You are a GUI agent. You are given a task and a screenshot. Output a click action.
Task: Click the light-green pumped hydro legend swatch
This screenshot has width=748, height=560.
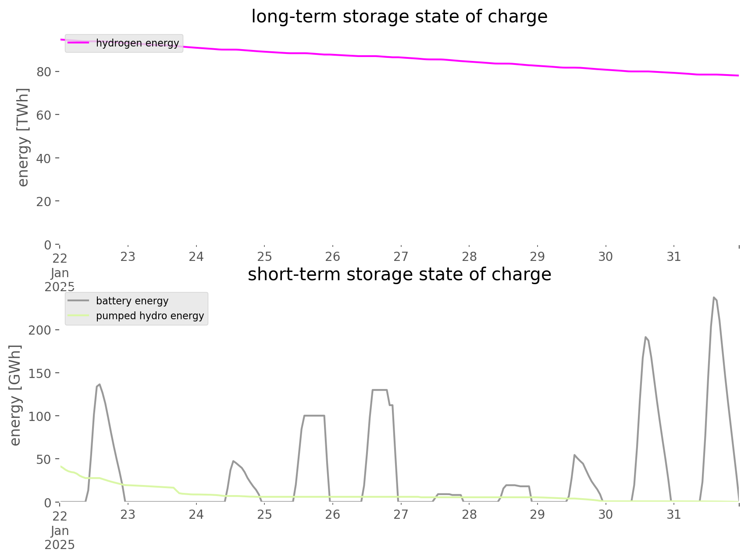tap(78, 316)
